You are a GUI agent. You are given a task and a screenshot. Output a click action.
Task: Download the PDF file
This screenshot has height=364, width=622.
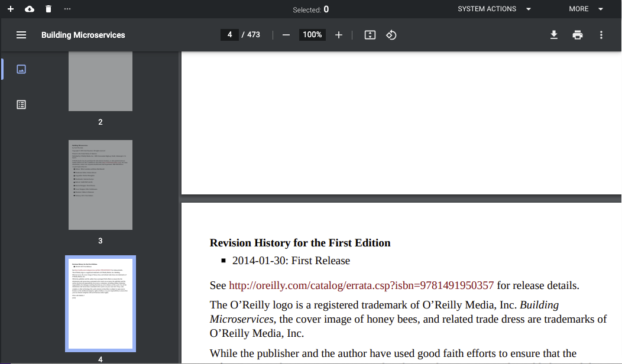(554, 35)
